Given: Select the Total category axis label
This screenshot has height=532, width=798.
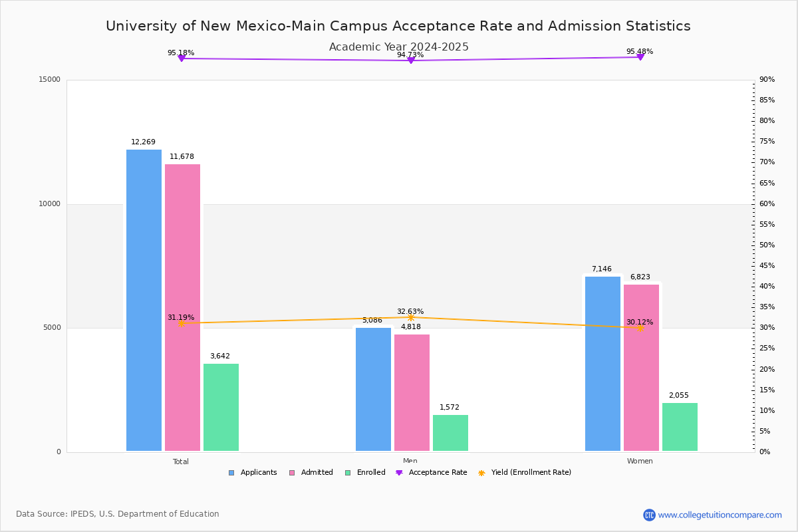Looking at the screenshot, I should tap(181, 462).
